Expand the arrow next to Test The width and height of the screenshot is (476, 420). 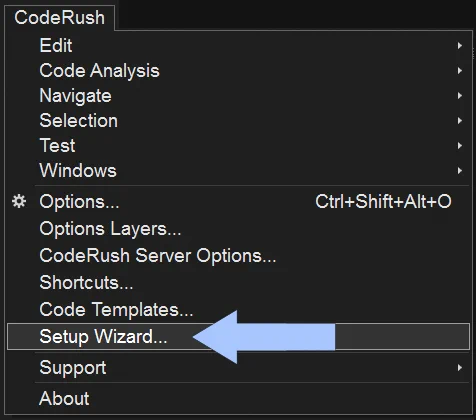tap(460, 146)
